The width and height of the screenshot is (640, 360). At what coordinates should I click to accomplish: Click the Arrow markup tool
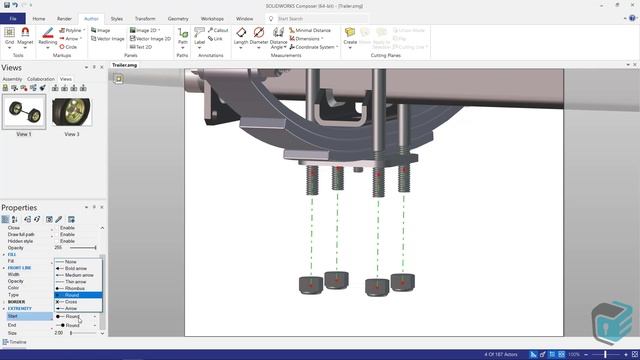[x=69, y=38]
